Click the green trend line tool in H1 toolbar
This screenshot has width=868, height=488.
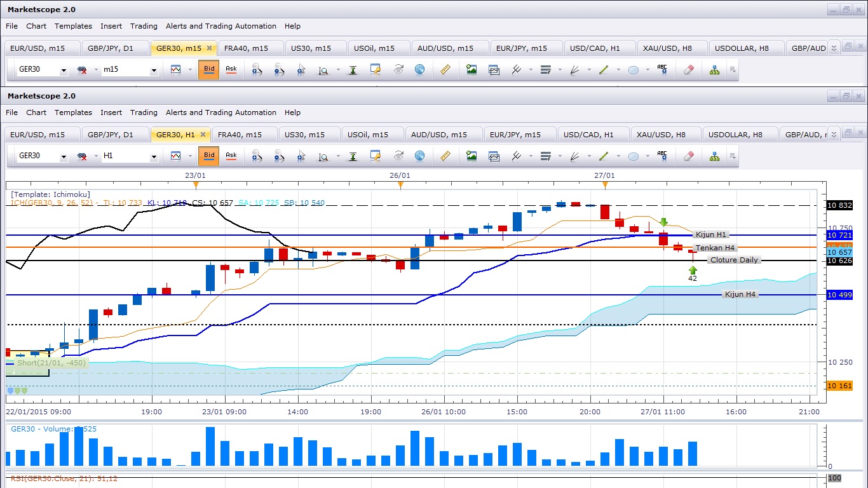[x=604, y=156]
